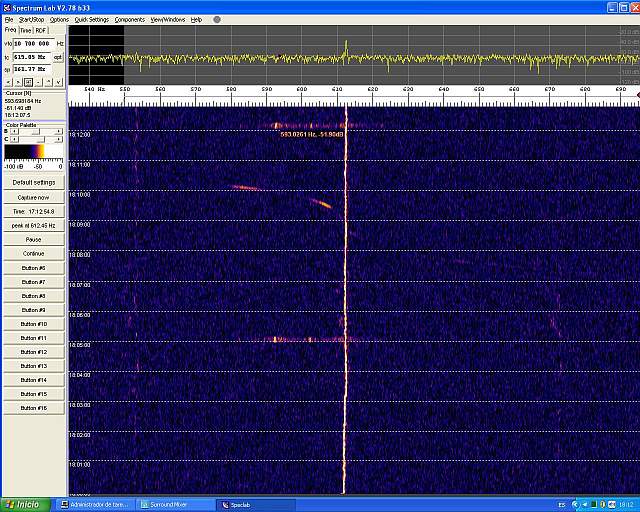Screen dimensions: 640x512
Task: Click the gray status indicator in menu bar
Action: coord(217,19)
